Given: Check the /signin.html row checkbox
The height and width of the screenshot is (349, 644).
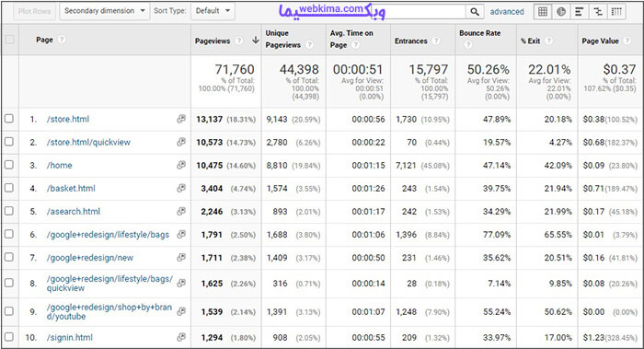Looking at the screenshot, I should [9, 337].
